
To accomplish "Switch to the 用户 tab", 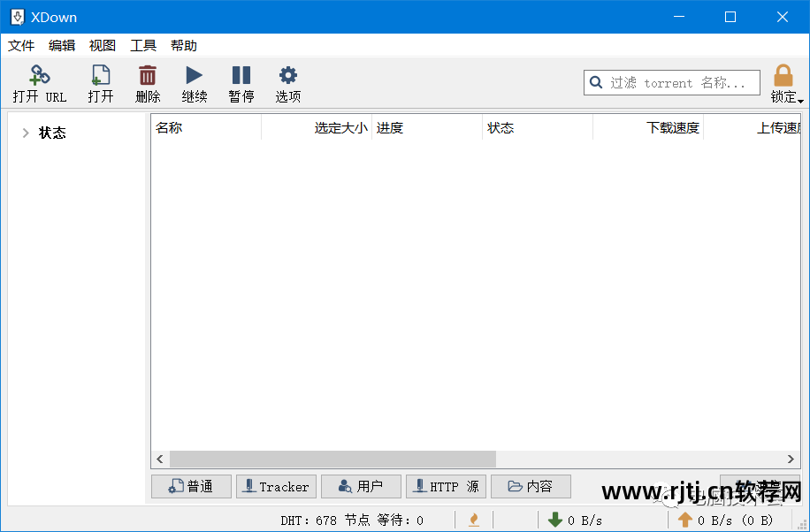I will click(361, 487).
